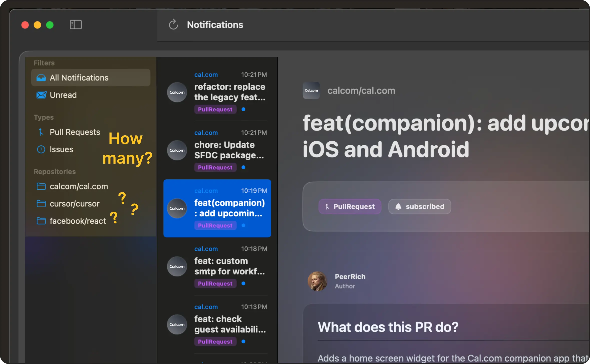Click the All Notifications inbox icon
This screenshot has height=364, width=590.
(41, 78)
